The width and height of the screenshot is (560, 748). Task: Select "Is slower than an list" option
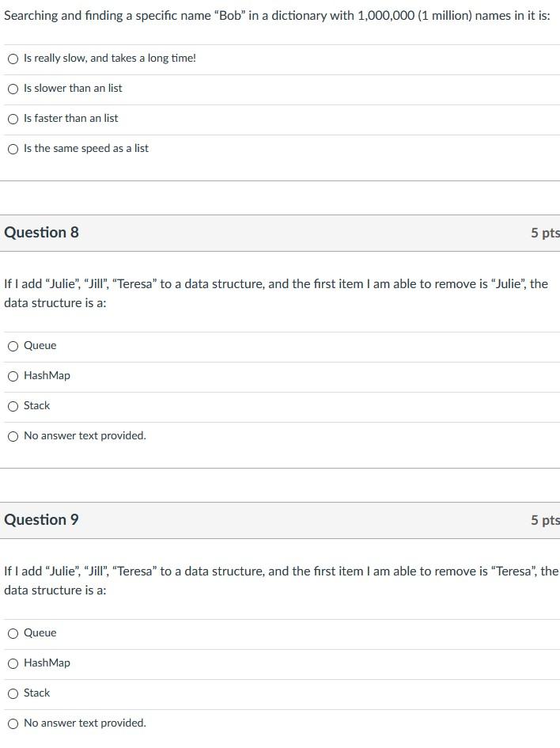(x=13, y=89)
